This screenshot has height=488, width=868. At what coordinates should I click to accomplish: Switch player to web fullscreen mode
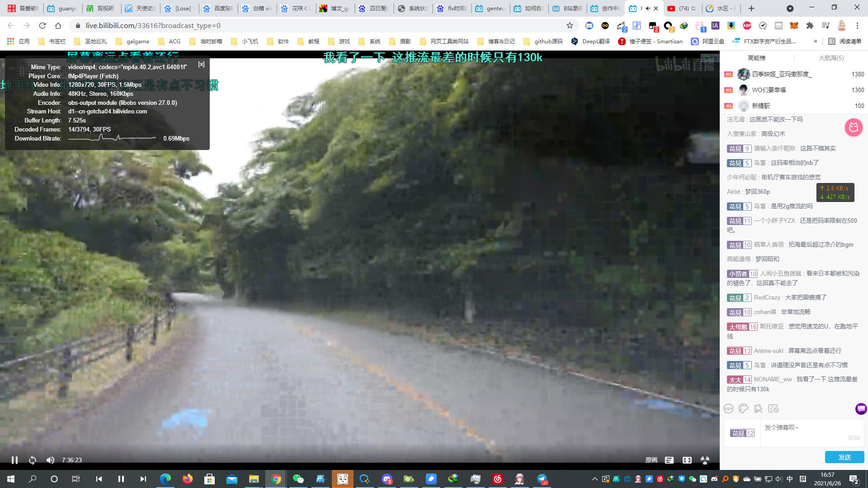point(687,460)
